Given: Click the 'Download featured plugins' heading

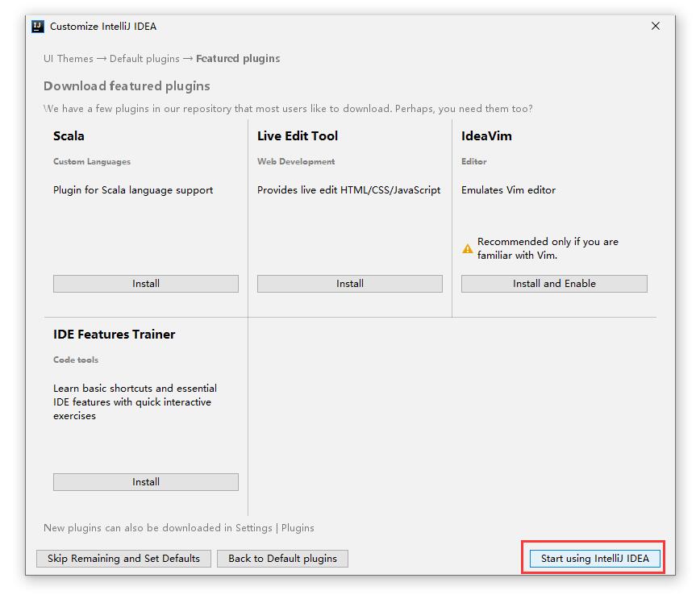Looking at the screenshot, I should pos(127,86).
